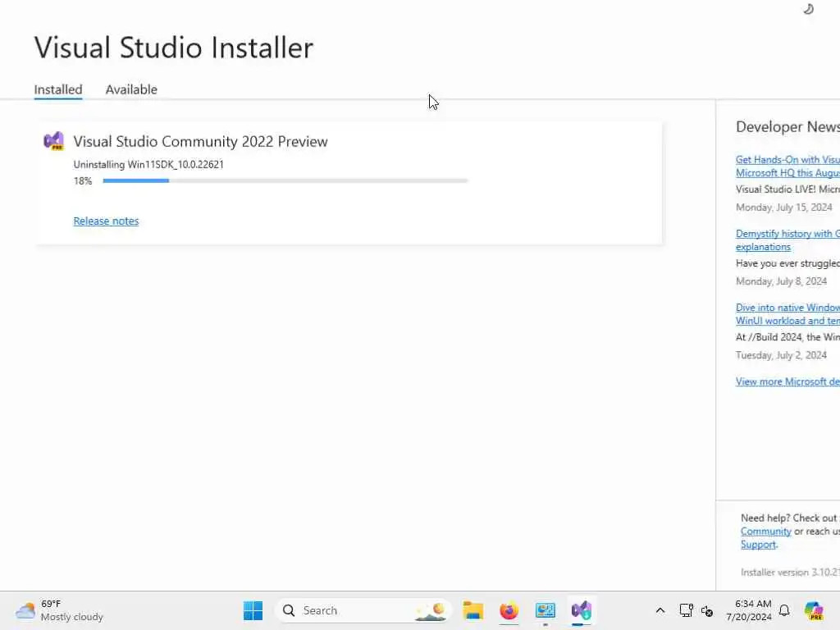Click the Monday, July 15, 2024 date
This screenshot has height=630, width=840.
coord(783,208)
